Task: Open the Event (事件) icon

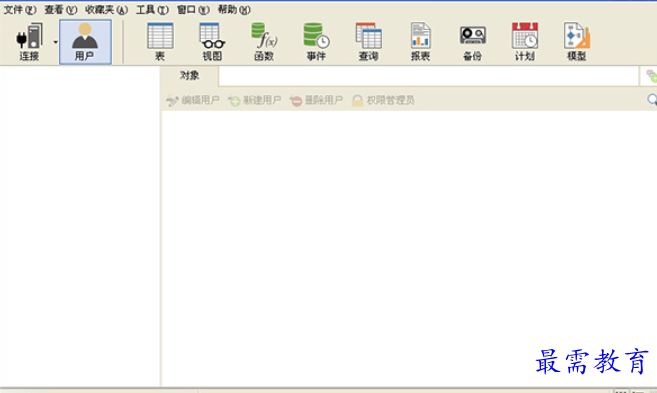Action: tap(316, 42)
